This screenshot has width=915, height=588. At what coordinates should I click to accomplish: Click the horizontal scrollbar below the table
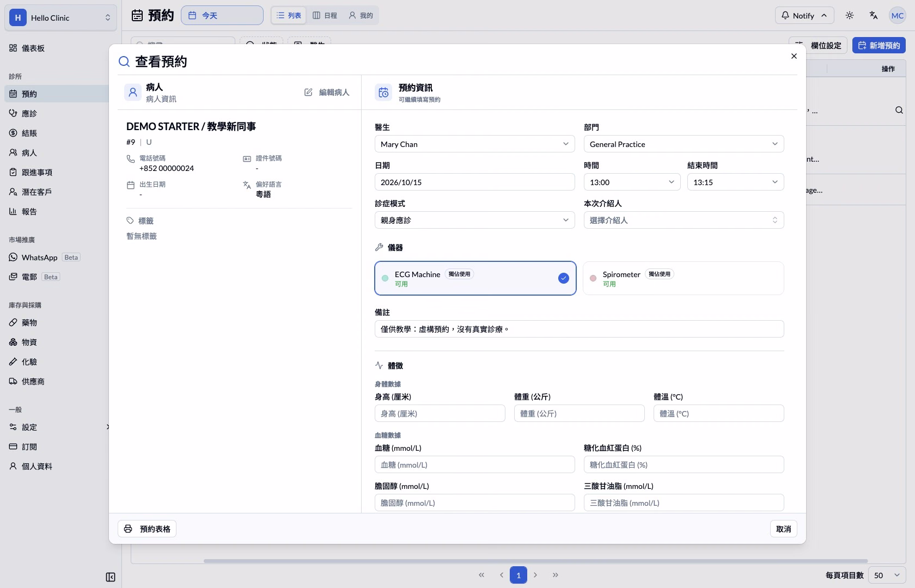[x=535, y=561]
